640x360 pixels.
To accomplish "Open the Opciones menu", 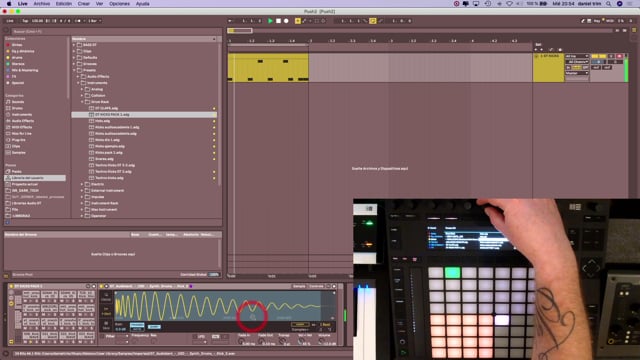I will coord(119,4).
